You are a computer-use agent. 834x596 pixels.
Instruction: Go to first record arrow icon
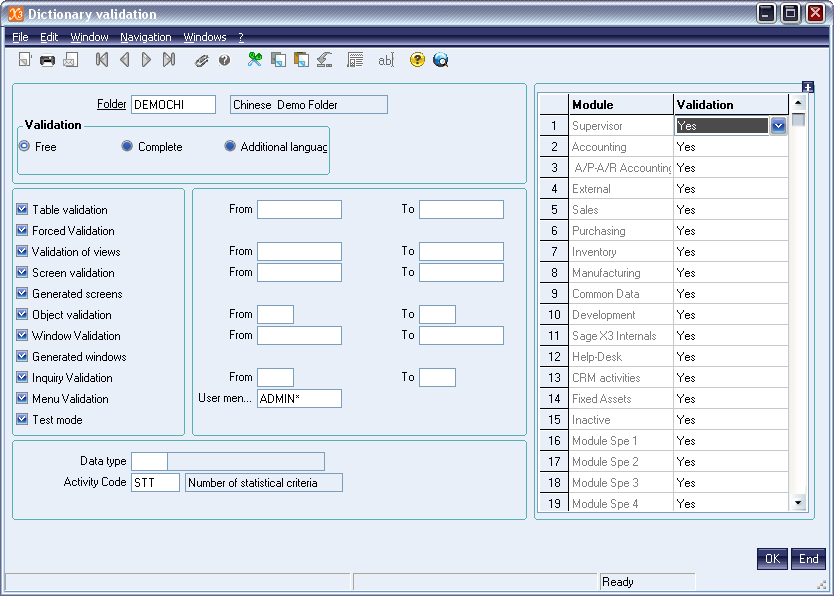[101, 60]
